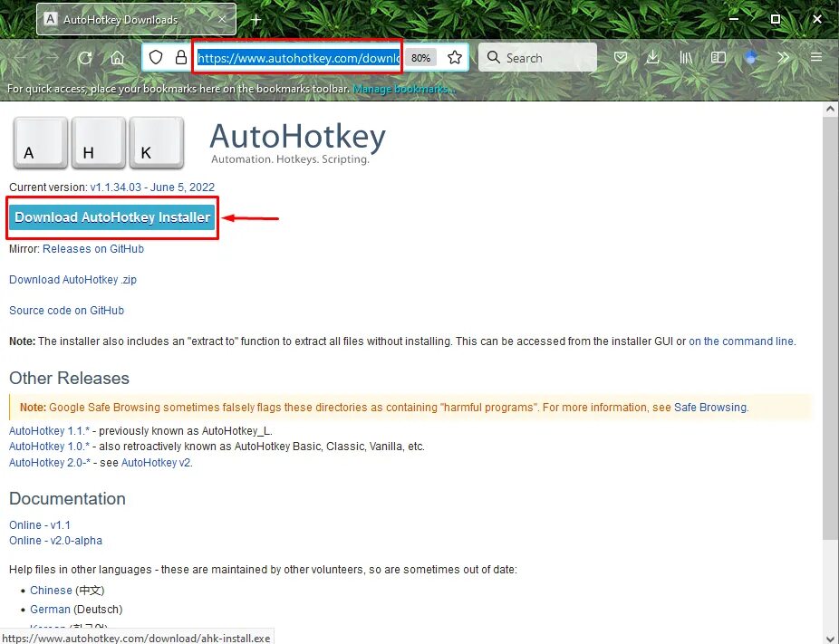The height and width of the screenshot is (644, 839).
Task: Open AutoHotkey 2.0-* releases link
Action: coord(50,462)
